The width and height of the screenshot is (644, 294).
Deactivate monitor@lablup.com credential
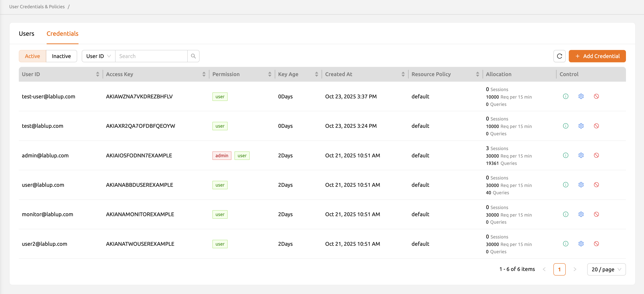point(596,214)
